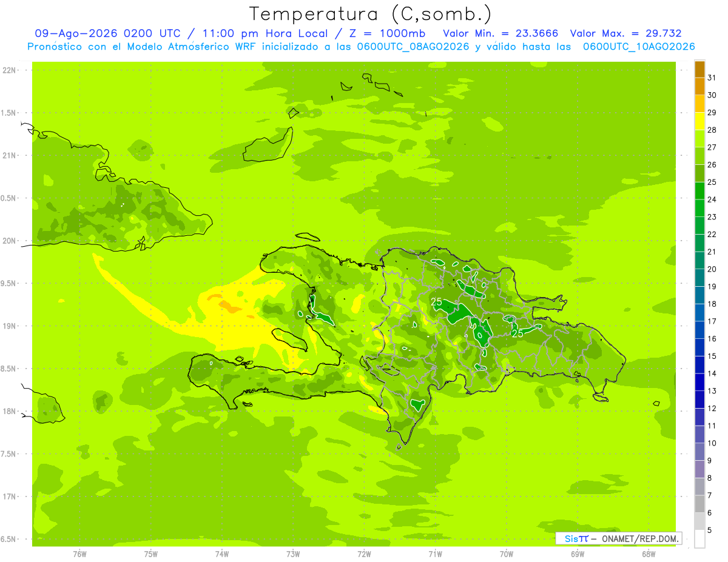Click the "Valor Max. = 29.732" value

click(625, 33)
